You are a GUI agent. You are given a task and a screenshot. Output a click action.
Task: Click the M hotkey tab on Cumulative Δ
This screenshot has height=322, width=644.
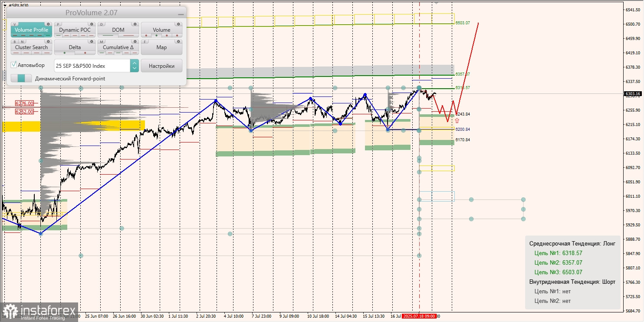[102, 41]
